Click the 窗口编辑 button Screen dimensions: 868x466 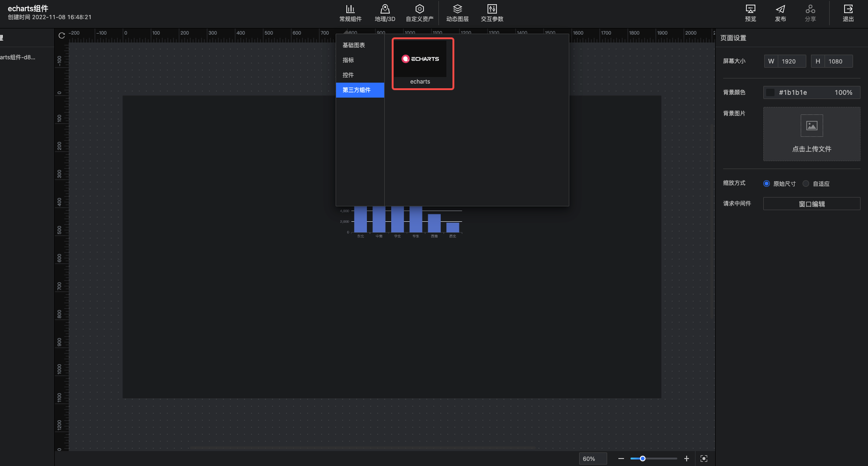pyautogui.click(x=811, y=204)
